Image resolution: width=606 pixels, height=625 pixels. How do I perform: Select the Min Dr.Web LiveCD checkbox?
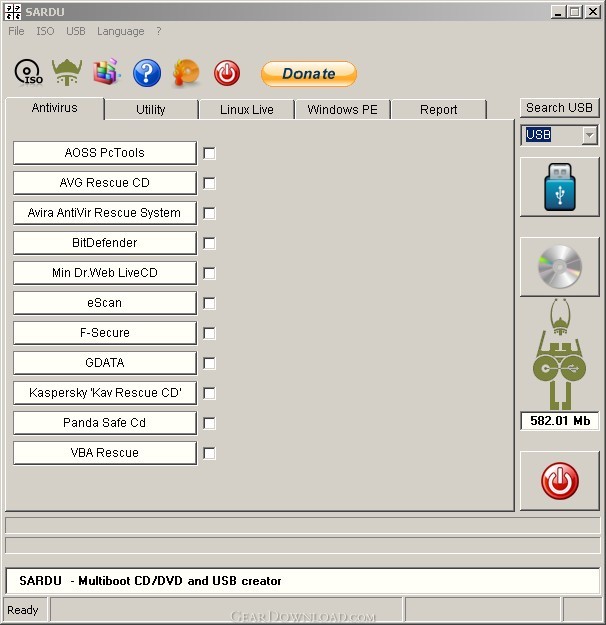[209, 273]
